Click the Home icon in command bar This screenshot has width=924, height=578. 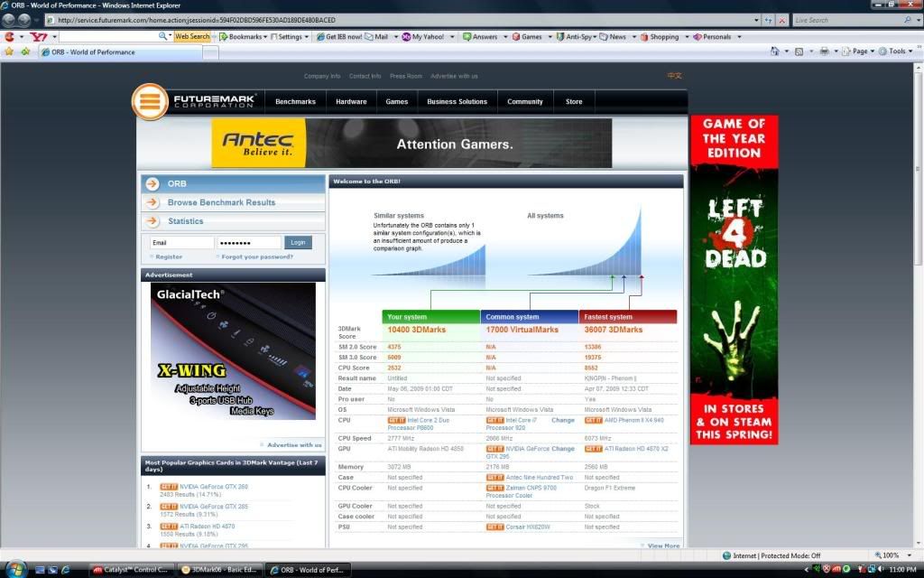775,51
